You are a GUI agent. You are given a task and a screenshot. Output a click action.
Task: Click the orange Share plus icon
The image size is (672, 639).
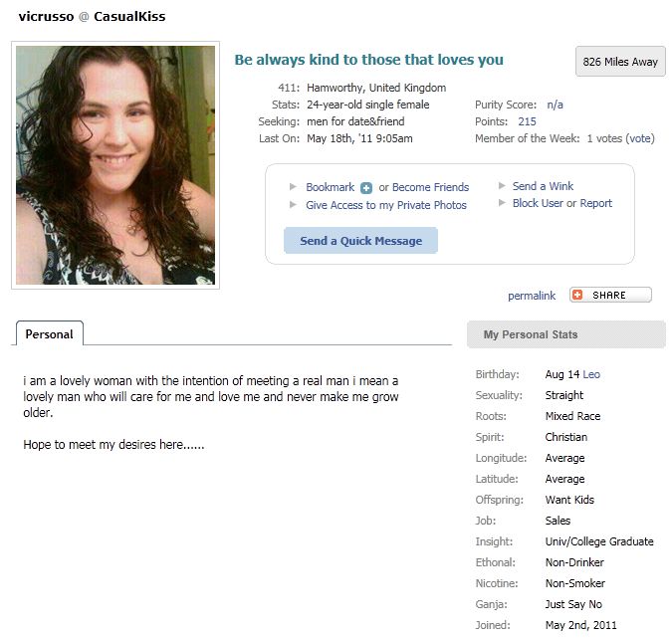(x=577, y=295)
